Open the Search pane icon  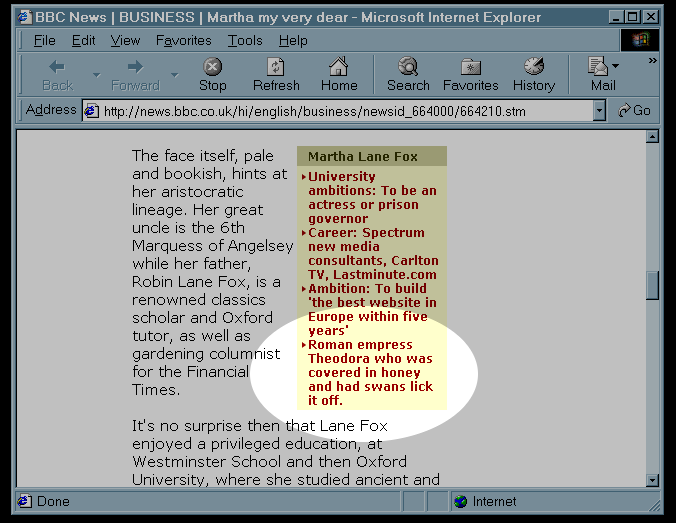(408, 66)
